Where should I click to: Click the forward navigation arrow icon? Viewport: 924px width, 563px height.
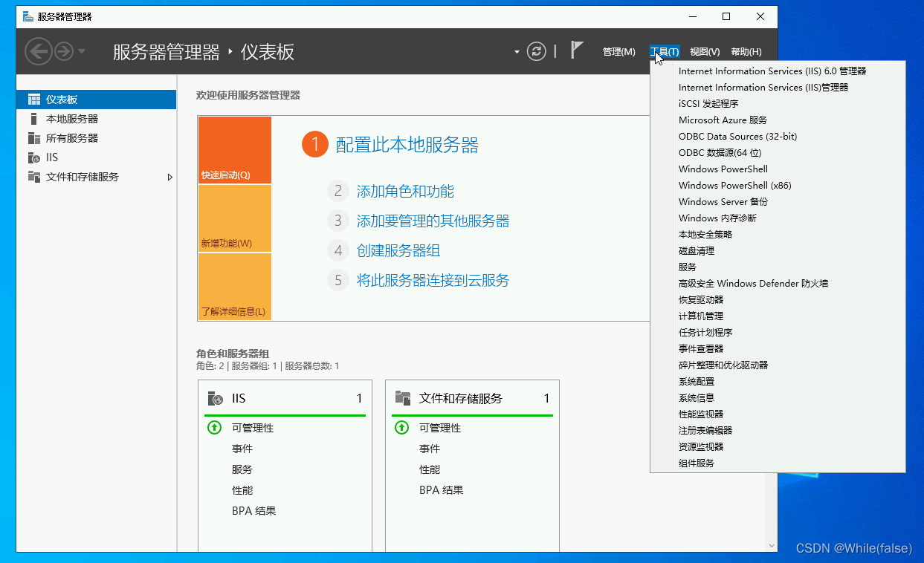tap(63, 51)
